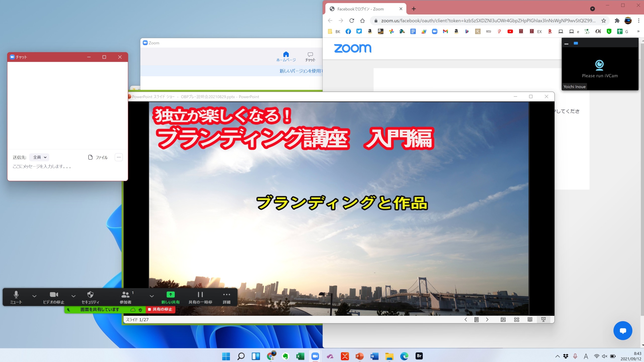The image size is (644, 362).
Task: Close the Facebookでログイン - Zoom tab
Action: 401,9
